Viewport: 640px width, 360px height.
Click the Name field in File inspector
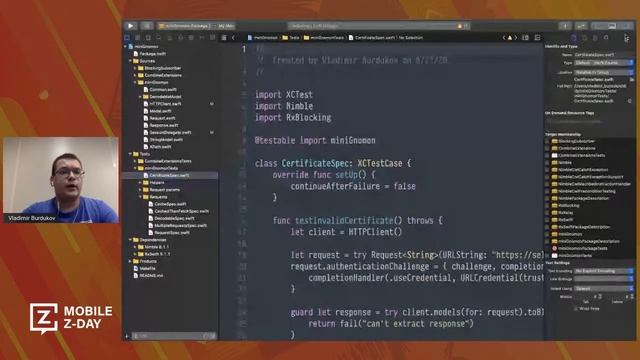pyautogui.click(x=603, y=54)
